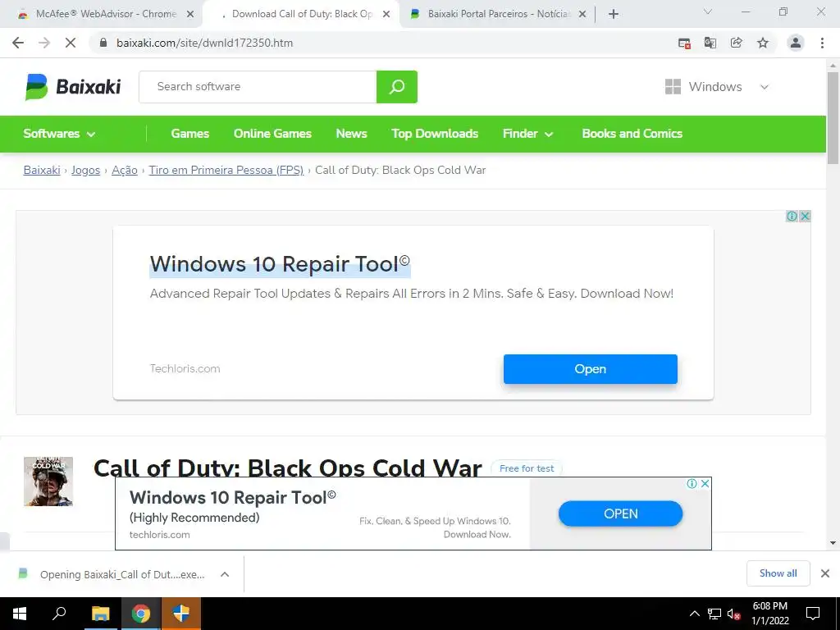Click AdChoices info icon on bottom banner ad
Screen dimensions: 840x630
tap(692, 483)
